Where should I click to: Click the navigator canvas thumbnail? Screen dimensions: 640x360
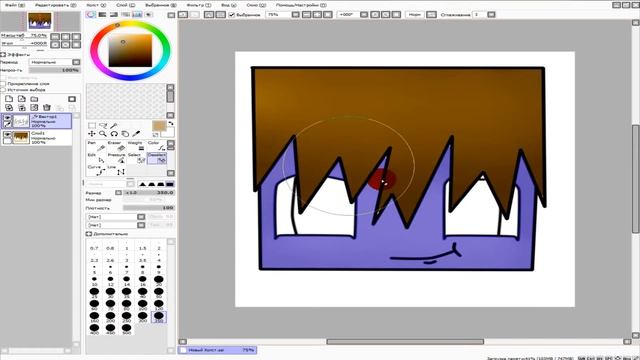[x=40, y=21]
